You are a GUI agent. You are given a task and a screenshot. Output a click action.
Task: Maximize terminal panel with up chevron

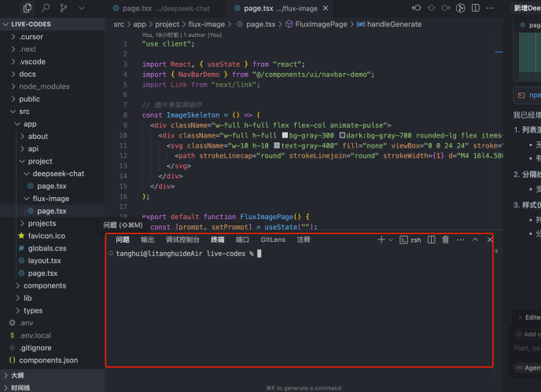[475, 240]
